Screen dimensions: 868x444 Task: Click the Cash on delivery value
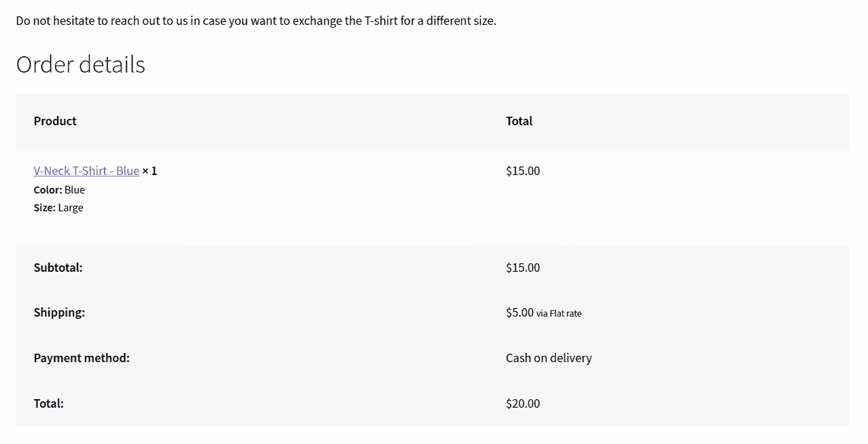click(x=549, y=358)
